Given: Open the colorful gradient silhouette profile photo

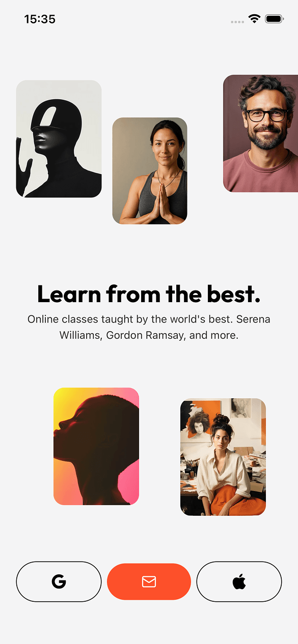Looking at the screenshot, I should (96, 446).
